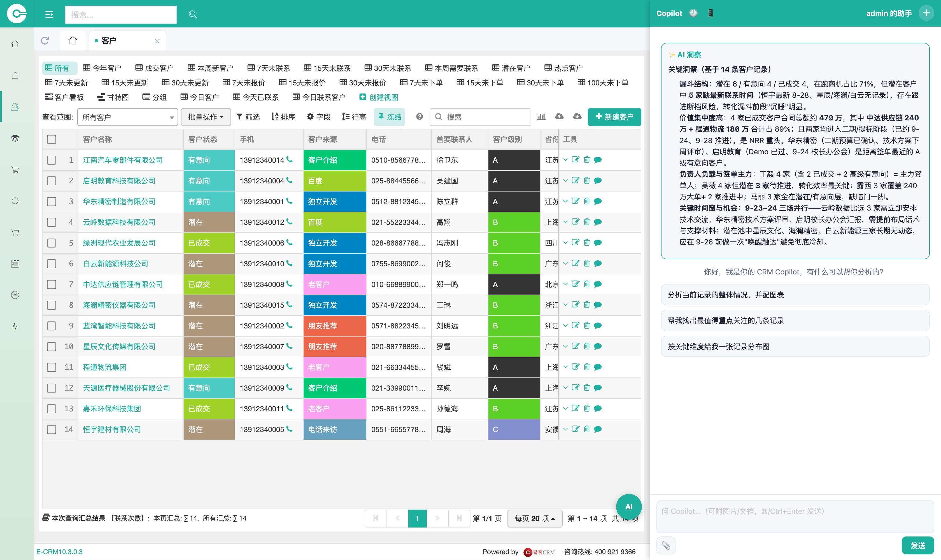
Task: Open the home icon in left sidebar
Action: [15, 44]
